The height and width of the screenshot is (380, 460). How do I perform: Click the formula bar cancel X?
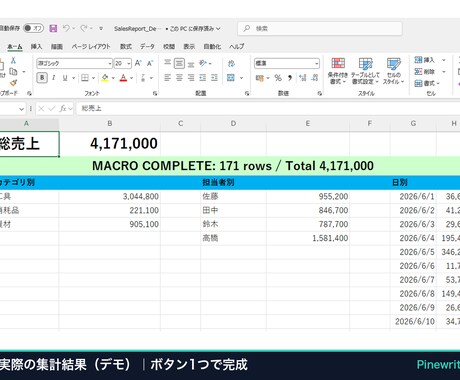[x=41, y=108]
